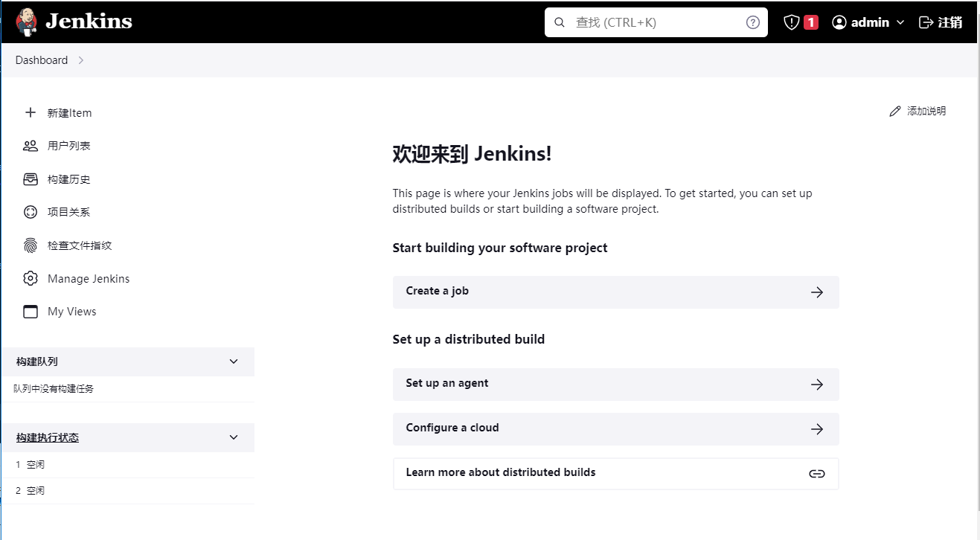Open Manage Jenkins via the gear icon

coord(30,277)
